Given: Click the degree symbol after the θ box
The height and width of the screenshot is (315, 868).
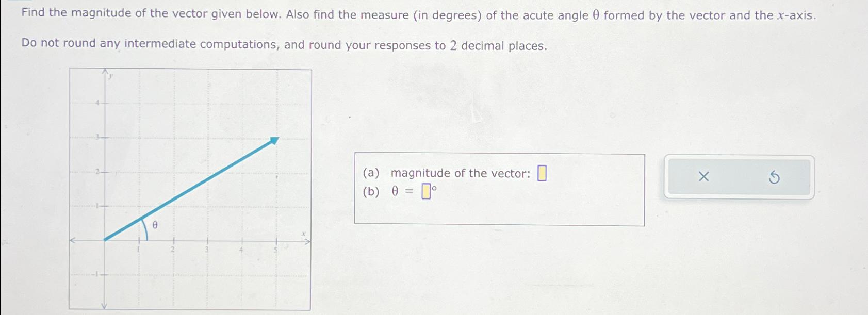Looking at the screenshot, I should click(434, 187).
